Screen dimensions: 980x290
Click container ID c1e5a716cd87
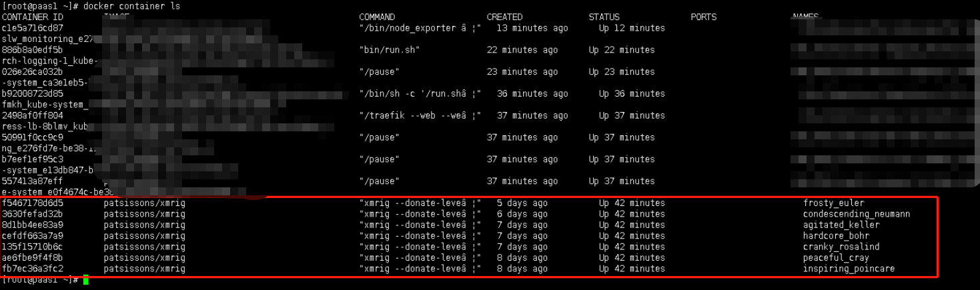(x=33, y=28)
